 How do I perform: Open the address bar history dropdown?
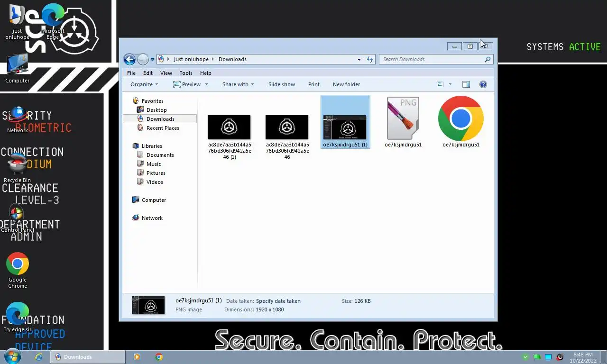359,59
